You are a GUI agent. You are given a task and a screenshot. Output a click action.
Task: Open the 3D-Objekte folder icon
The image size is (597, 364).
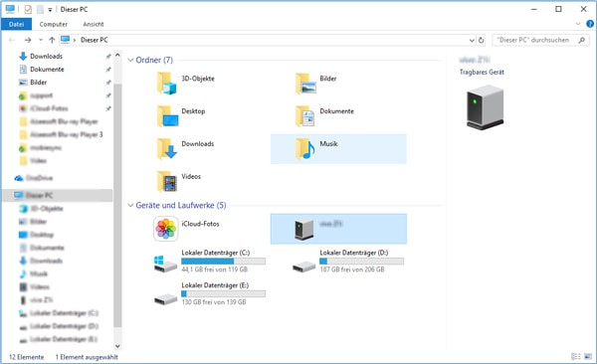pyautogui.click(x=166, y=84)
